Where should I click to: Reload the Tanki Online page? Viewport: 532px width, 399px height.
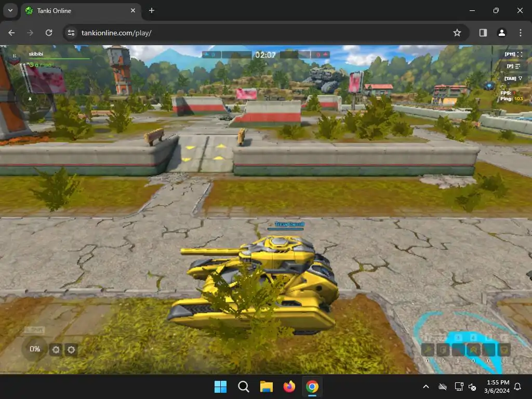(x=49, y=33)
